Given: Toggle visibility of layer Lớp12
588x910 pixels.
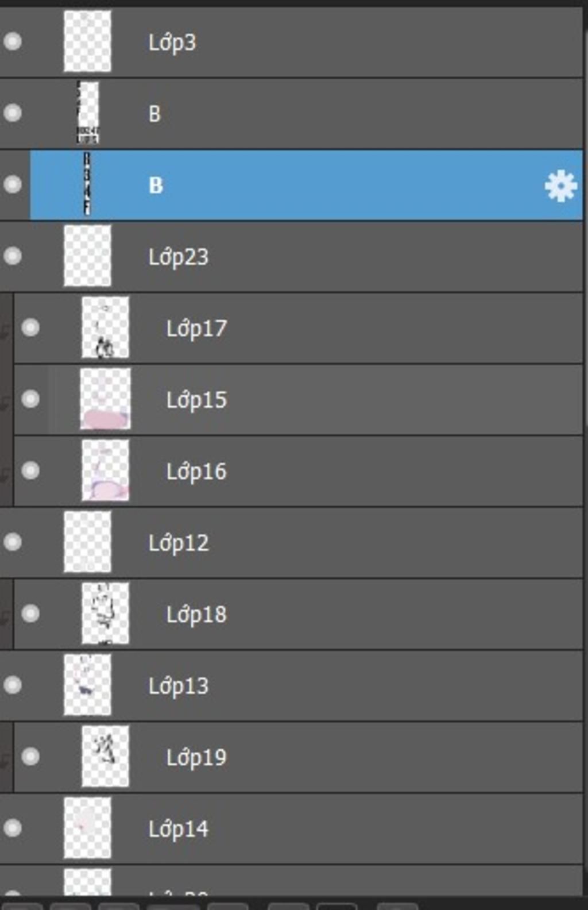Looking at the screenshot, I should click(x=13, y=542).
